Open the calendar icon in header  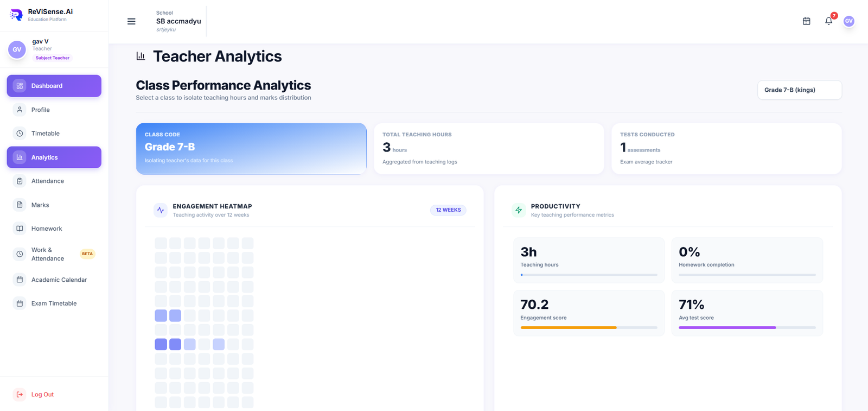tap(807, 21)
